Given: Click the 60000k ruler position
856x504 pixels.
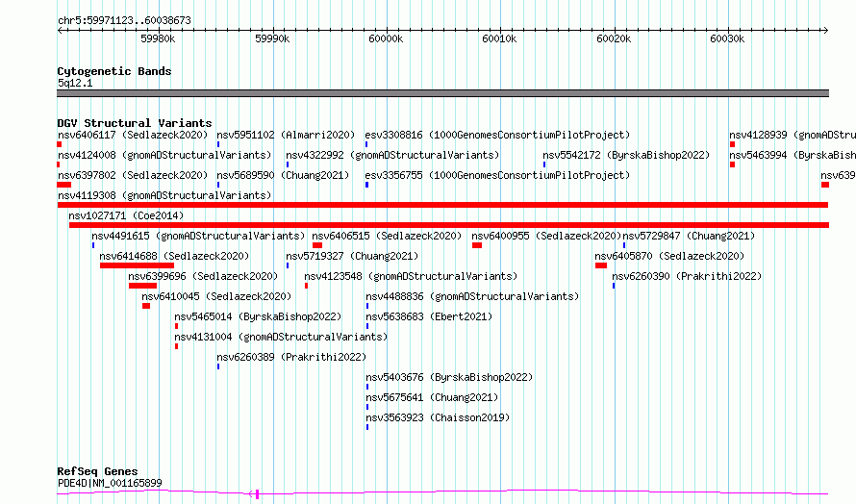Looking at the screenshot, I should [386, 38].
